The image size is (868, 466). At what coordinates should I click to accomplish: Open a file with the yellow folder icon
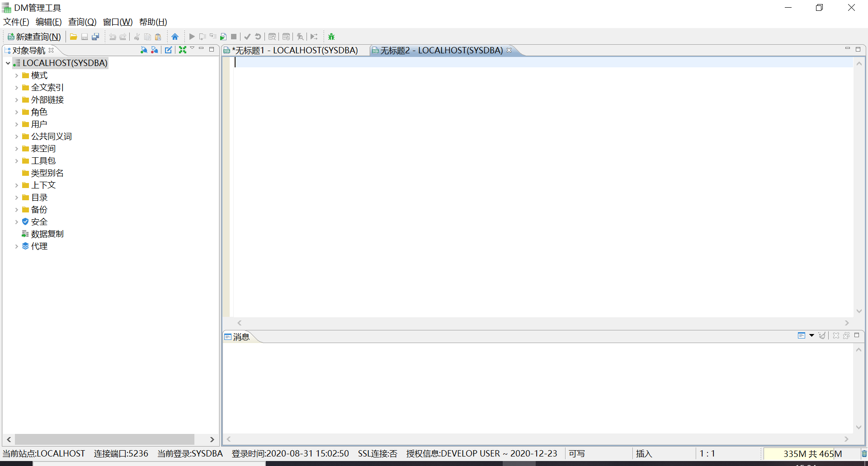[73, 37]
